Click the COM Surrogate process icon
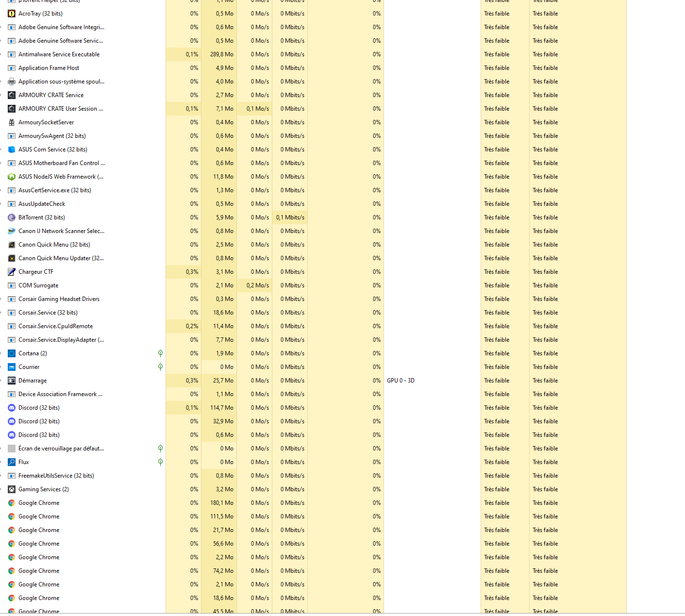Screen dimensions: 685x616 12,285
